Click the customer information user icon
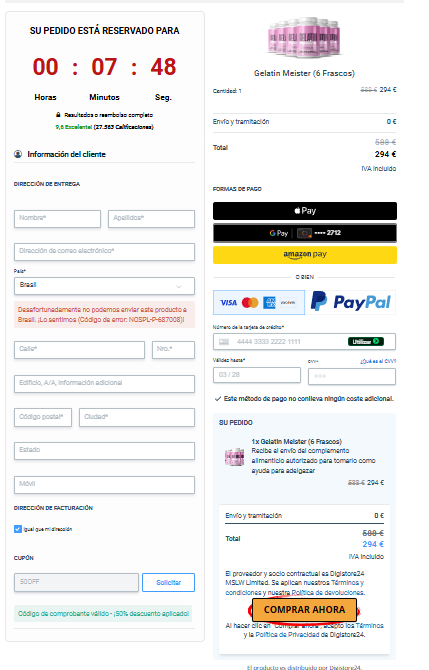Screen dimensions: 429x670 [x=18, y=154]
